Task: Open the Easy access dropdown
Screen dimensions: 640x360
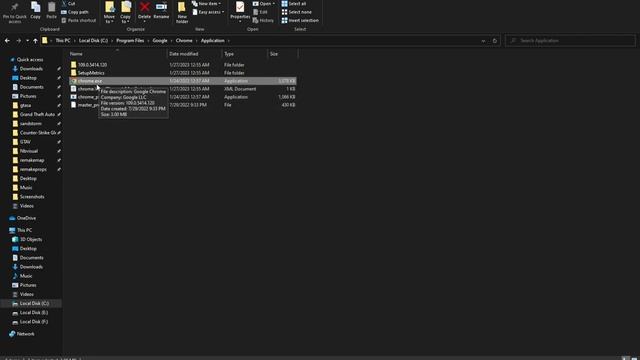Action: (x=208, y=12)
